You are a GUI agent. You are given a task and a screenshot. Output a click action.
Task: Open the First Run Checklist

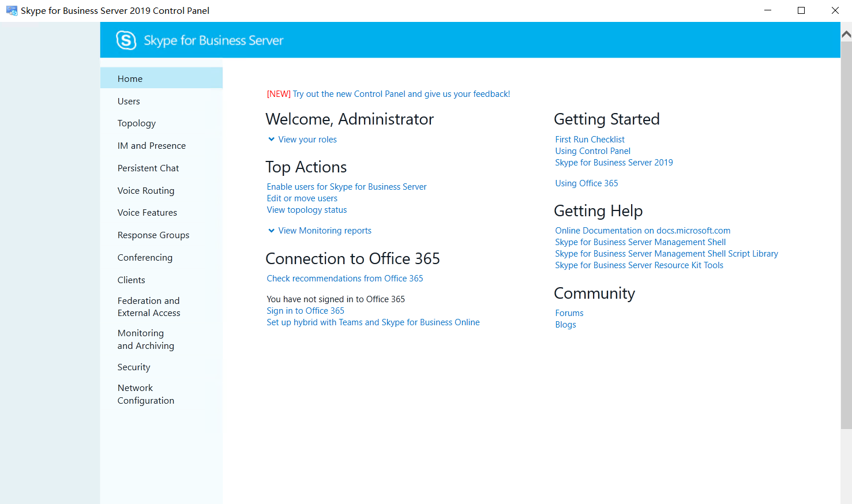pos(590,140)
